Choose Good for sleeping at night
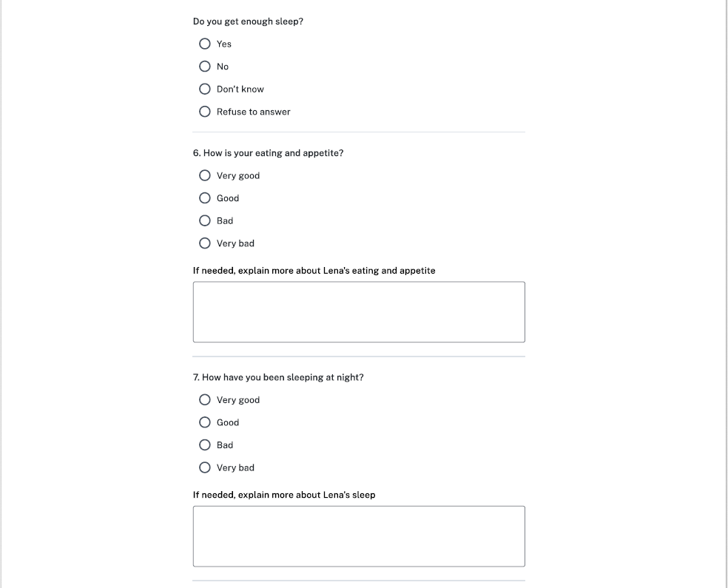The width and height of the screenshot is (728, 588). [x=205, y=422]
